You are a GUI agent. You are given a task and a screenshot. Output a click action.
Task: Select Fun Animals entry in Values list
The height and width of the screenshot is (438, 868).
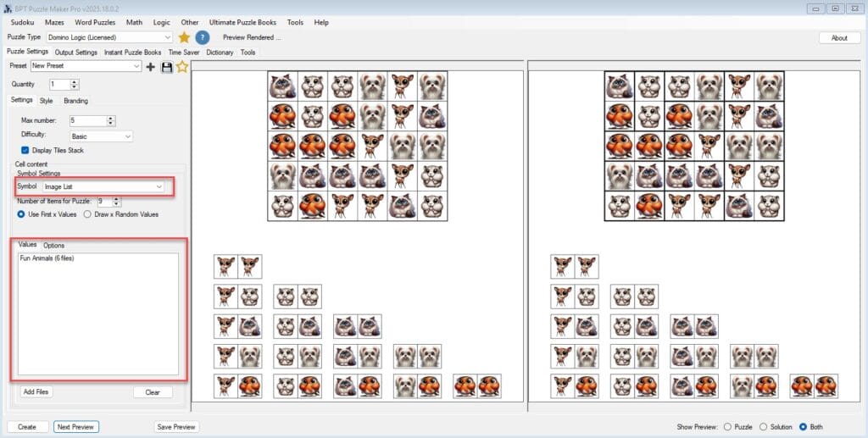pyautogui.click(x=47, y=258)
